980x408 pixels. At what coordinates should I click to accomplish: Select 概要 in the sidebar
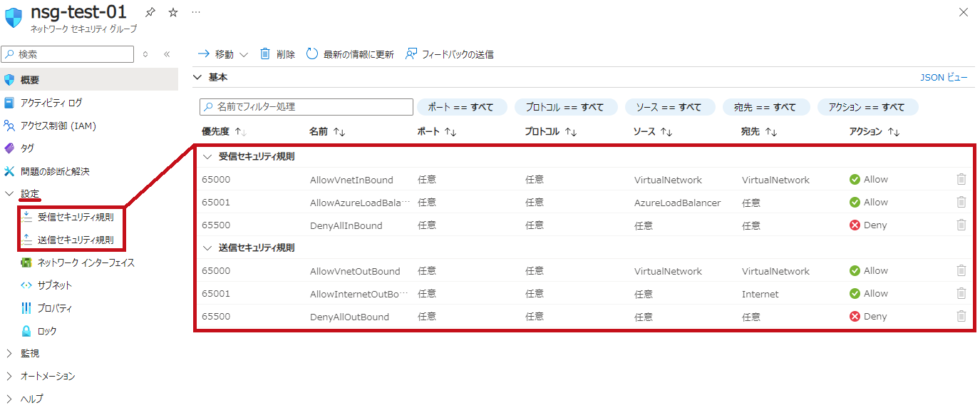89,80
